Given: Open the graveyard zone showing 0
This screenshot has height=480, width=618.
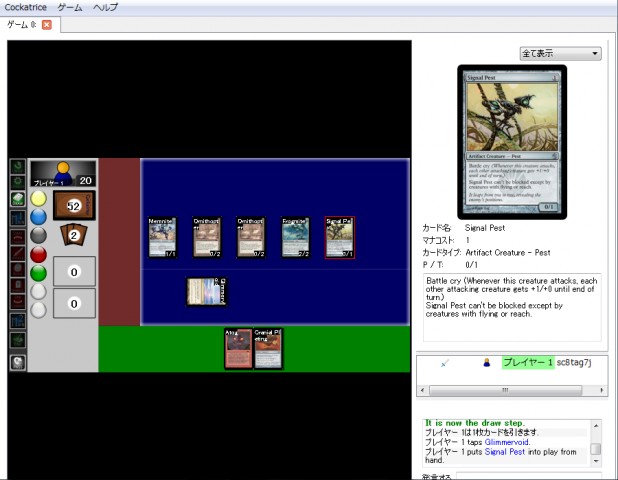Looking at the screenshot, I should (74, 272).
